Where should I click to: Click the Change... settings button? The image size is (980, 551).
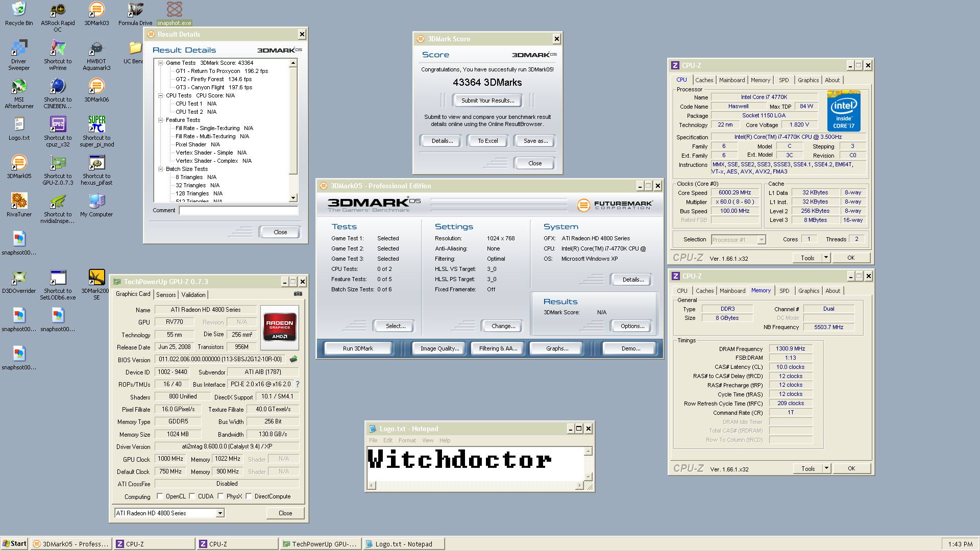tap(503, 326)
